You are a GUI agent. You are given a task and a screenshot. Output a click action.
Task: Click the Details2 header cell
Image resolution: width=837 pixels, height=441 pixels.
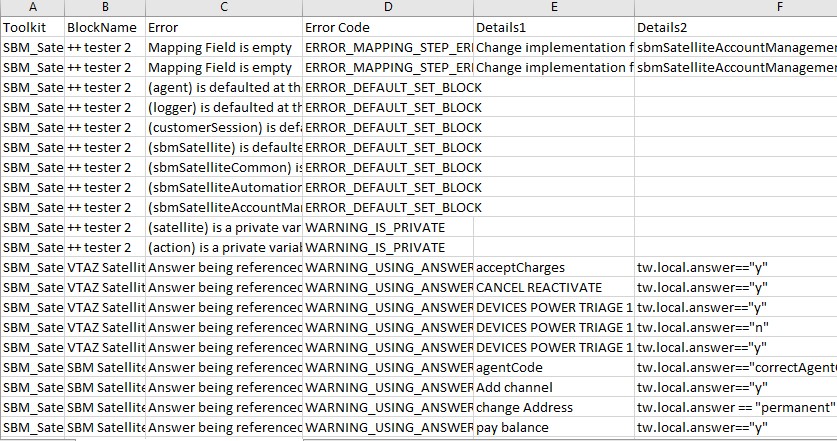pos(735,27)
